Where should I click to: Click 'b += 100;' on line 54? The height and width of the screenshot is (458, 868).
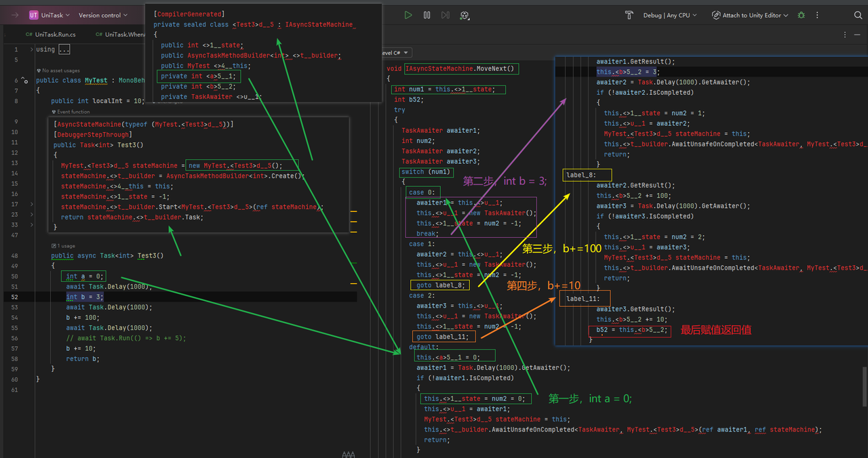(81, 317)
